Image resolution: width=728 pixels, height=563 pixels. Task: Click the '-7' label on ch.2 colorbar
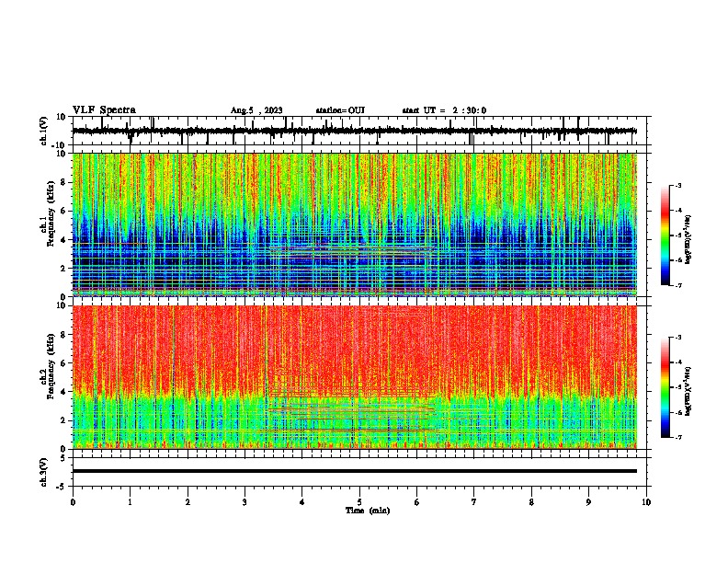point(677,437)
